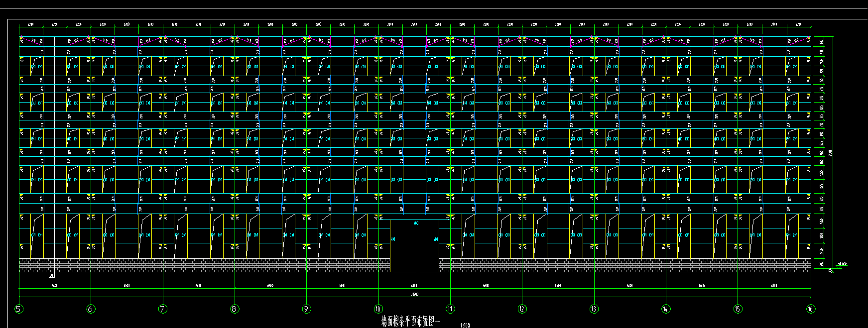
Task: Select the axis bubble numbered 13
Action: (594, 309)
